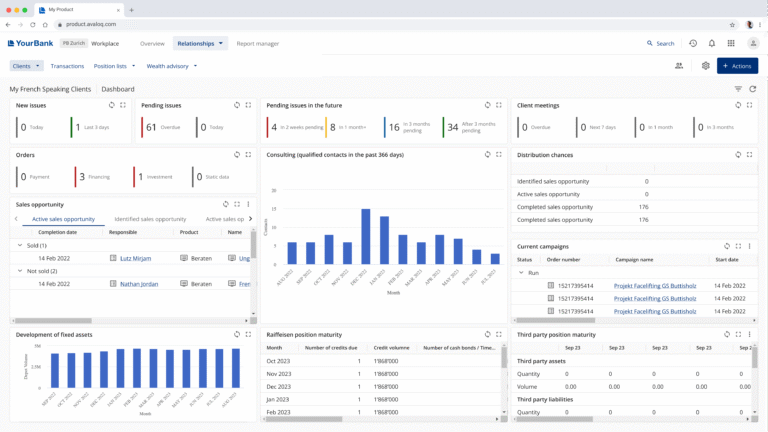Refresh the New issues widget
Screen dimensions: 768x432
(x=112, y=105)
